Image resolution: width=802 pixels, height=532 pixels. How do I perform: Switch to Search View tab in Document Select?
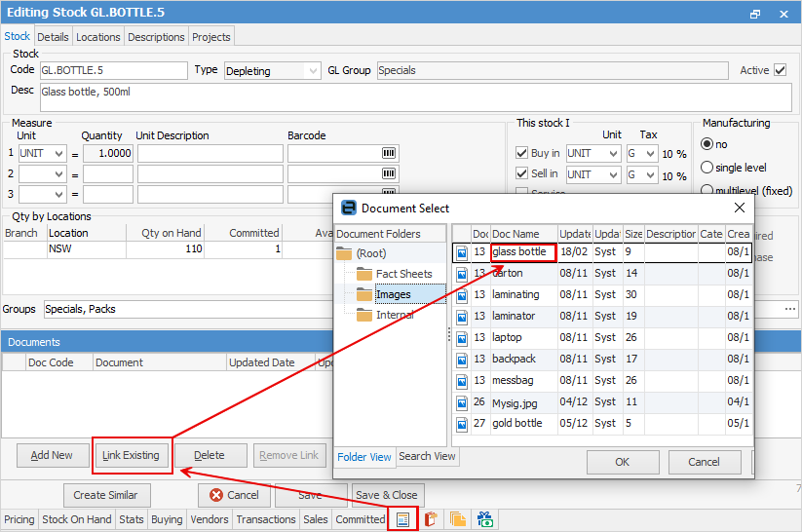[427, 456]
